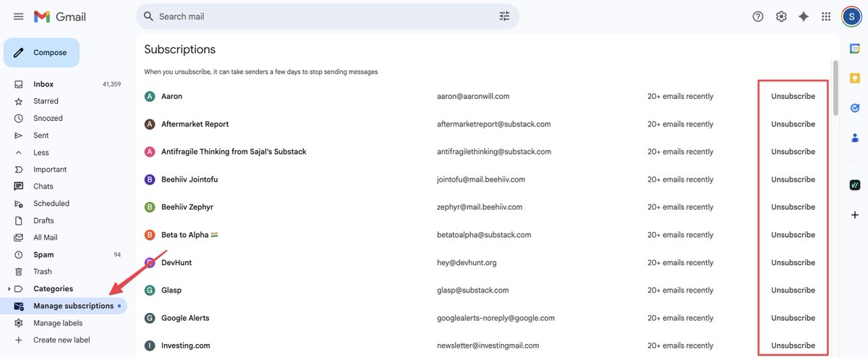This screenshot has height=357, width=868.
Task: Click the aaron@aaronwill.com address
Action: tap(473, 96)
